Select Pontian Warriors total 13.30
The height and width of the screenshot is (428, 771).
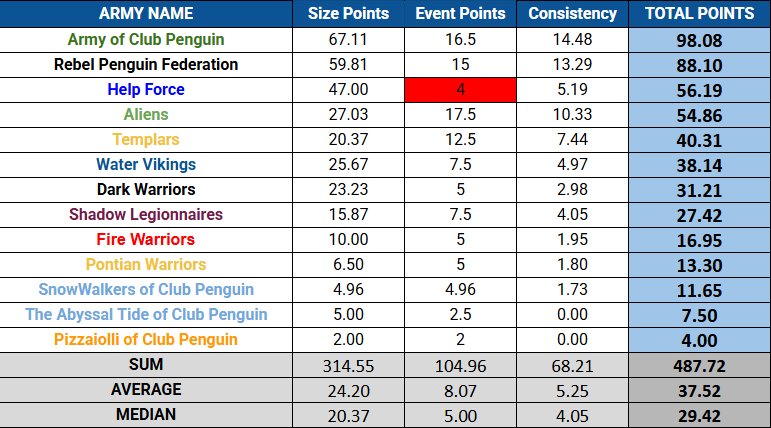pos(699,265)
